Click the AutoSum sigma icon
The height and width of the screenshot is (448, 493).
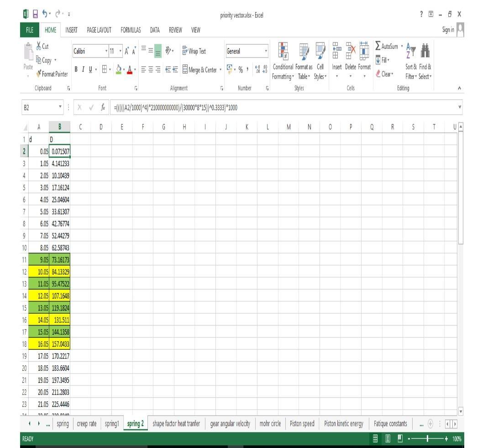pyautogui.click(x=378, y=47)
